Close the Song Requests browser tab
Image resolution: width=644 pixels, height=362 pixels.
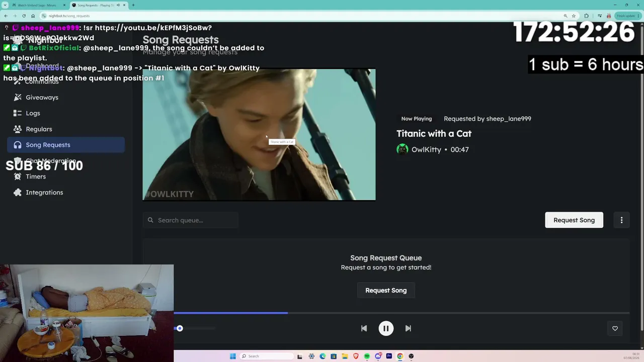pyautogui.click(x=124, y=5)
